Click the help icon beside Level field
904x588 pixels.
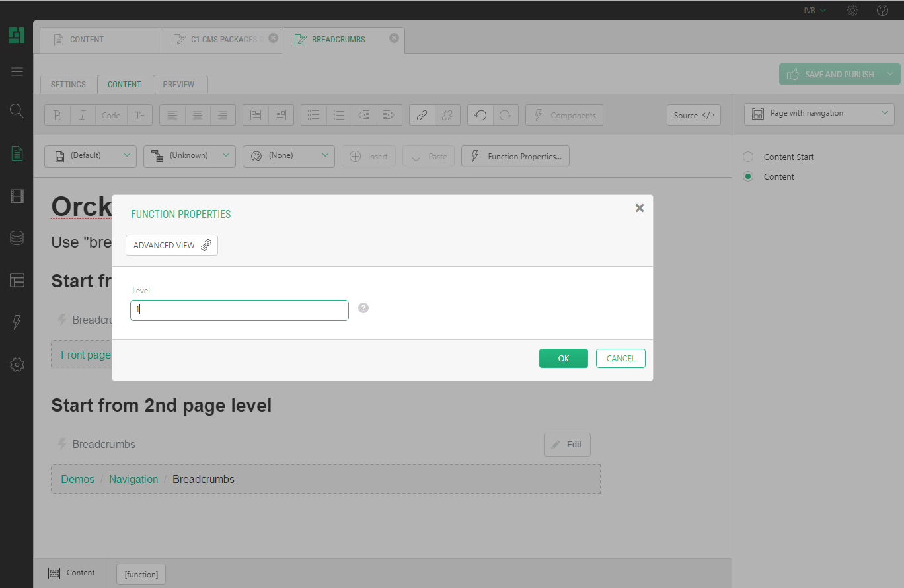(363, 308)
